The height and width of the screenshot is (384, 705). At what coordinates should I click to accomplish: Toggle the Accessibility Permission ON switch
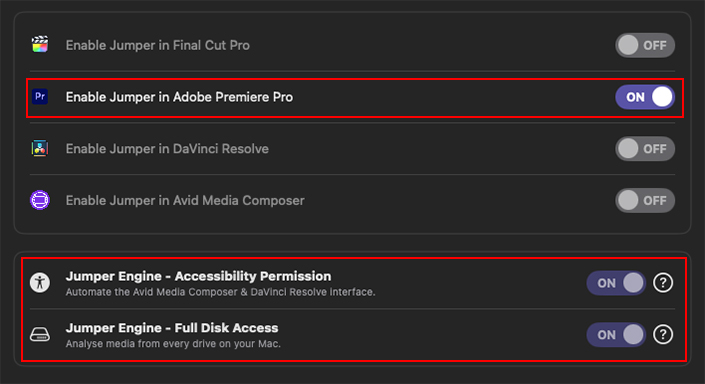click(616, 283)
